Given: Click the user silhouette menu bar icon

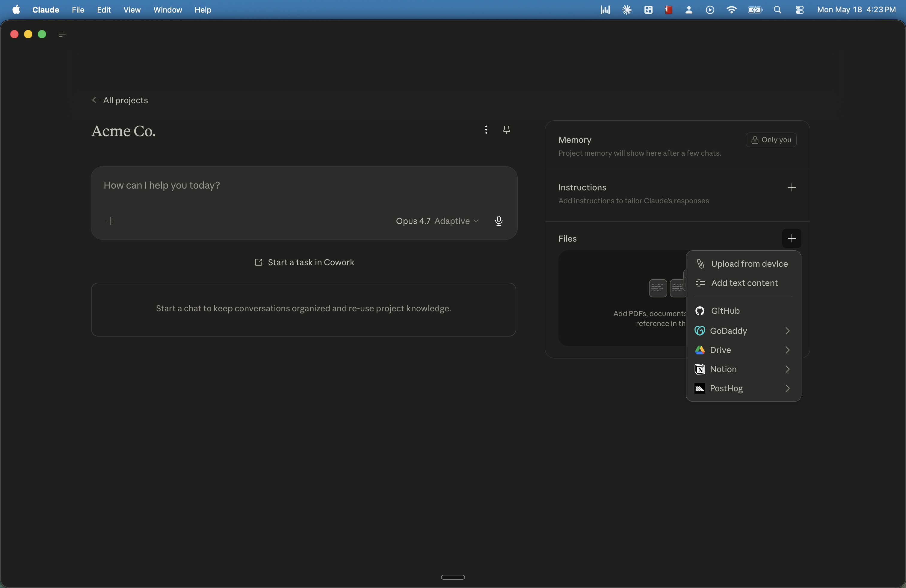Looking at the screenshot, I should point(688,10).
